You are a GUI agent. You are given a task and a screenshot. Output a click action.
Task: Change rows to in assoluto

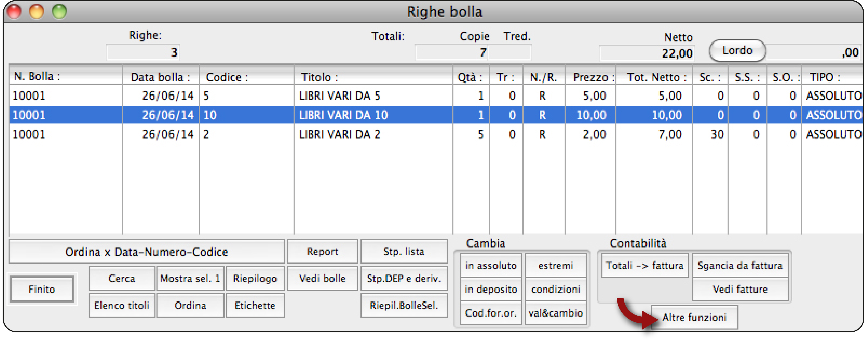(x=491, y=265)
